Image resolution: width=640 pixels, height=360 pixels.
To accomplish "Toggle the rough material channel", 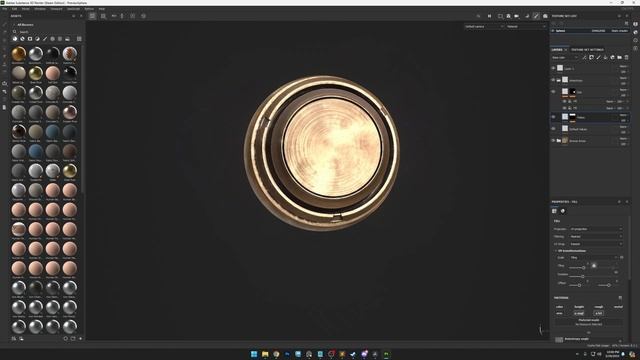I will pyautogui.click(x=599, y=307).
